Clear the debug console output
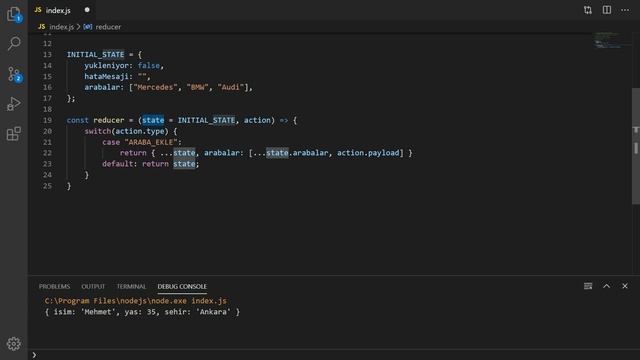Image resolution: width=640 pixels, height=360 pixels. 588,286
